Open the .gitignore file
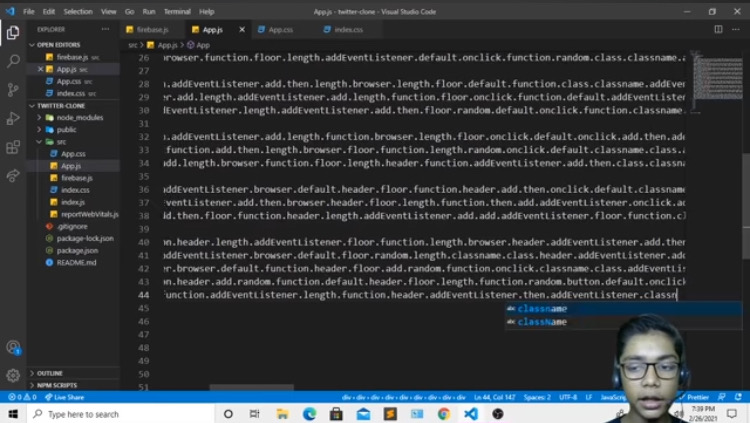This screenshot has height=423, width=750. pyautogui.click(x=72, y=226)
